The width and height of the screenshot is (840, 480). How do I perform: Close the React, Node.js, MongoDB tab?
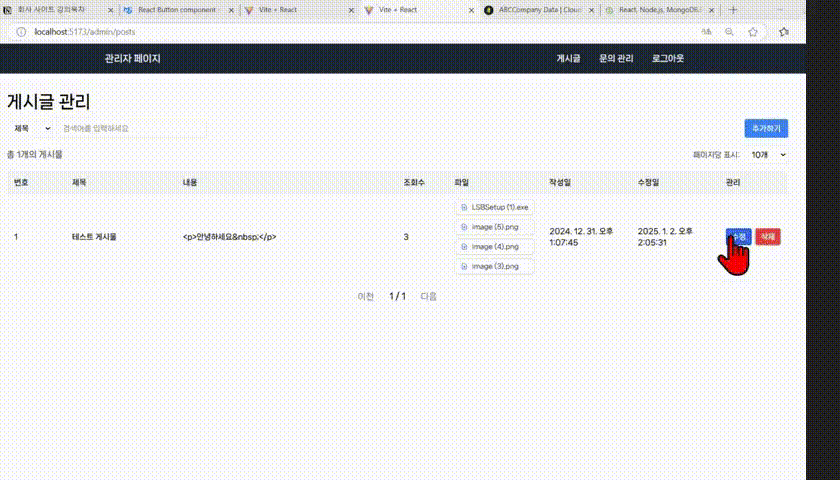tap(711, 10)
